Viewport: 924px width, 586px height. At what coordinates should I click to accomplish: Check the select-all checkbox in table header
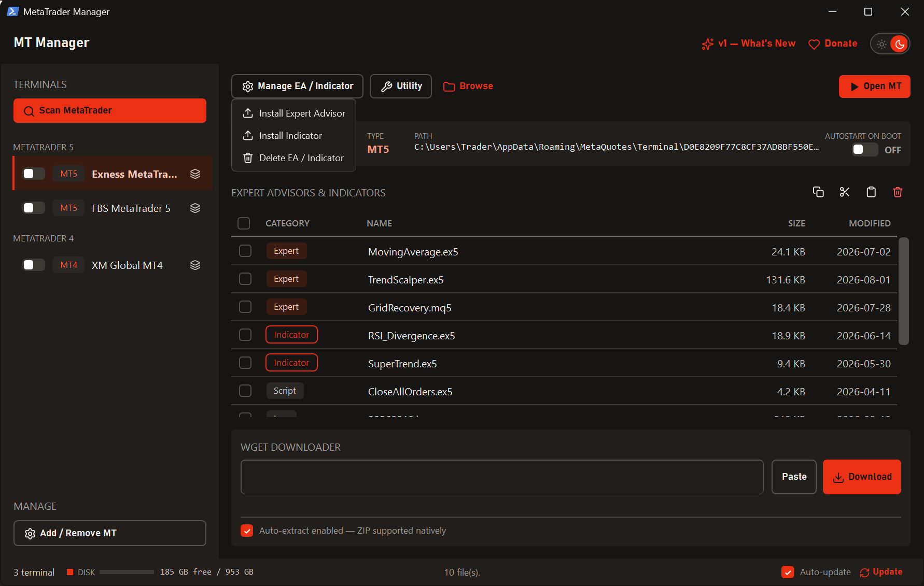[244, 223]
